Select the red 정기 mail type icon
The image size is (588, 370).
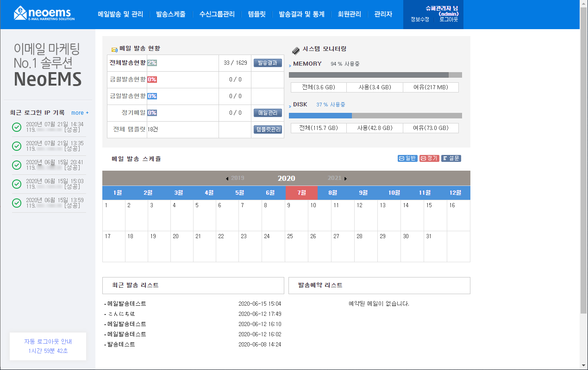click(x=429, y=158)
